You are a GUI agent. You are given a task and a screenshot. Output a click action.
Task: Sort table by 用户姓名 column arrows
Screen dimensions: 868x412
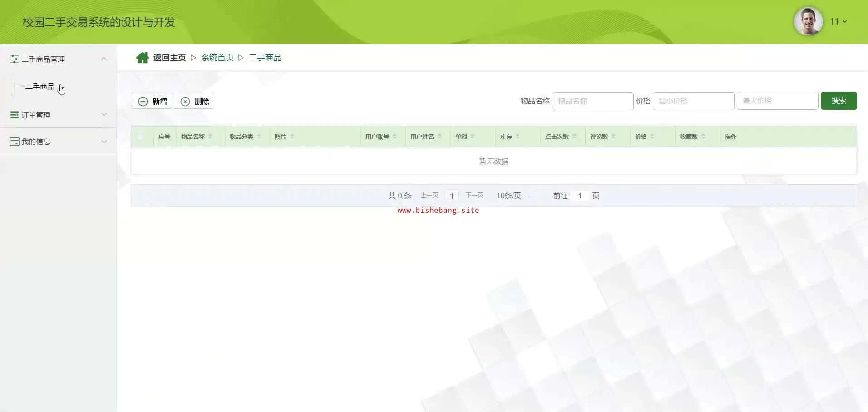pyautogui.click(x=439, y=136)
